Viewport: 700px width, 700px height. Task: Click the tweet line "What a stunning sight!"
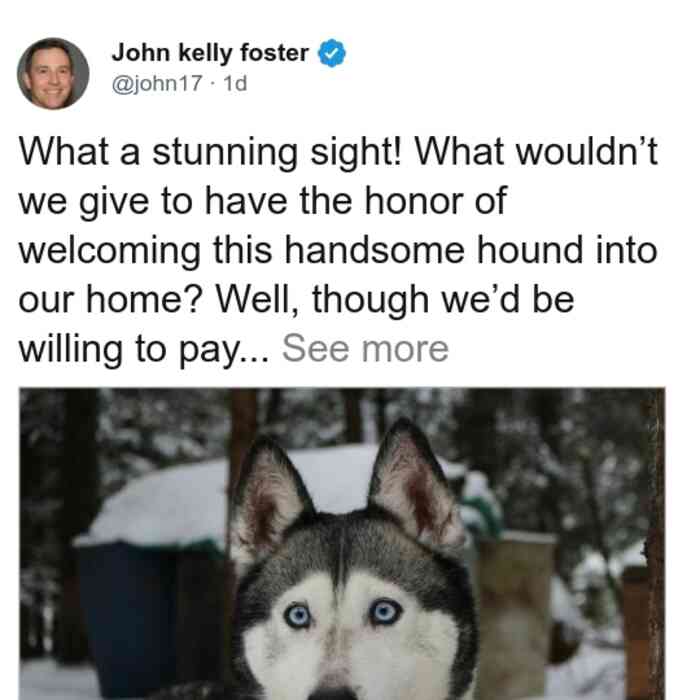pos(211,152)
